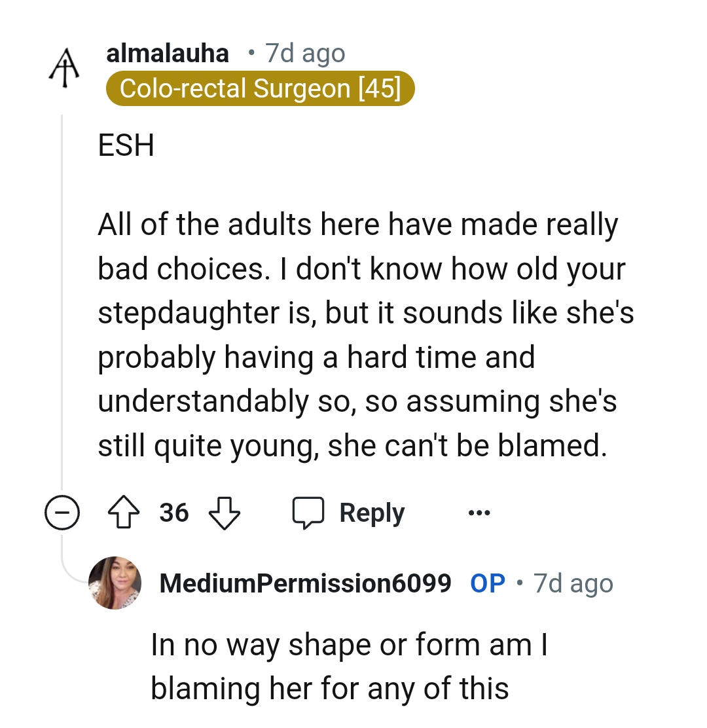Image resolution: width=707 pixels, height=728 pixels.
Task: Click MediumPermission6099's username link
Action: tap(304, 583)
